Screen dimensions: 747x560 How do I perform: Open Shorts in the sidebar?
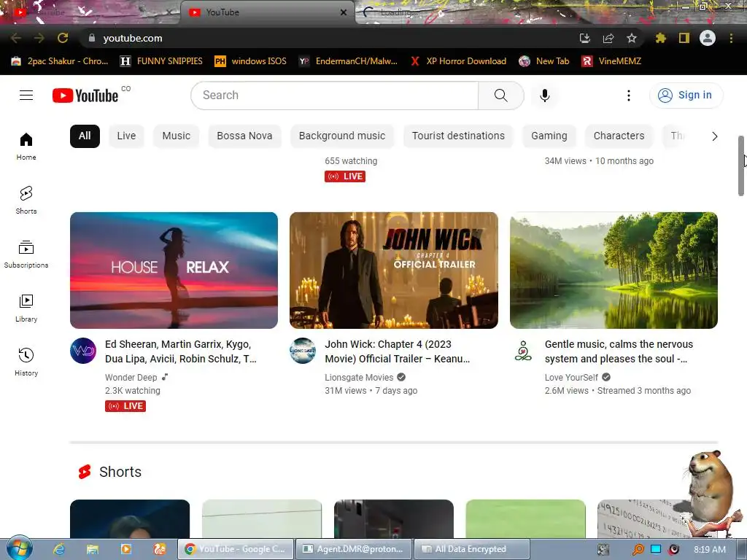coord(26,200)
